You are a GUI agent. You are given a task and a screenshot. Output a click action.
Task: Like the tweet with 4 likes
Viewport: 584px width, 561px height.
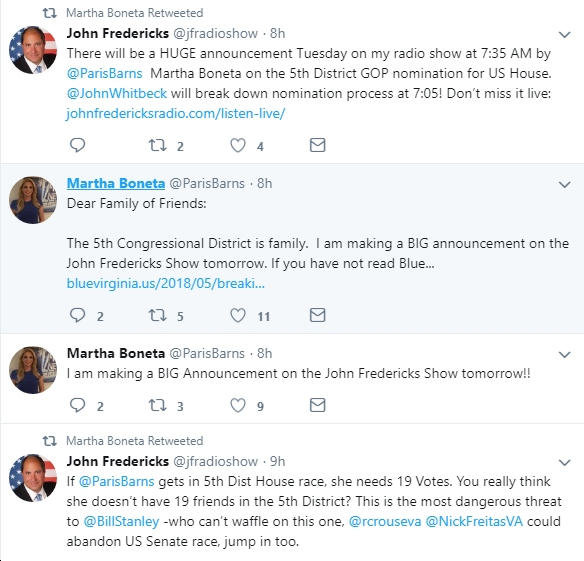[x=238, y=145]
